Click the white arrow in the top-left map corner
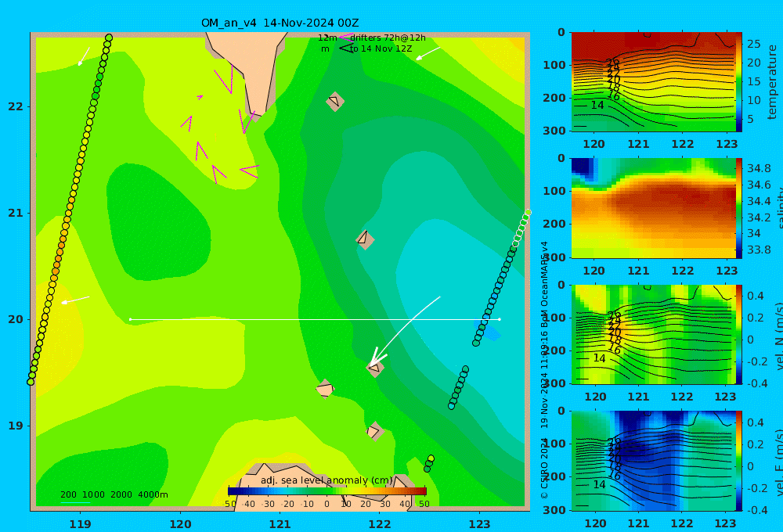 (84, 56)
